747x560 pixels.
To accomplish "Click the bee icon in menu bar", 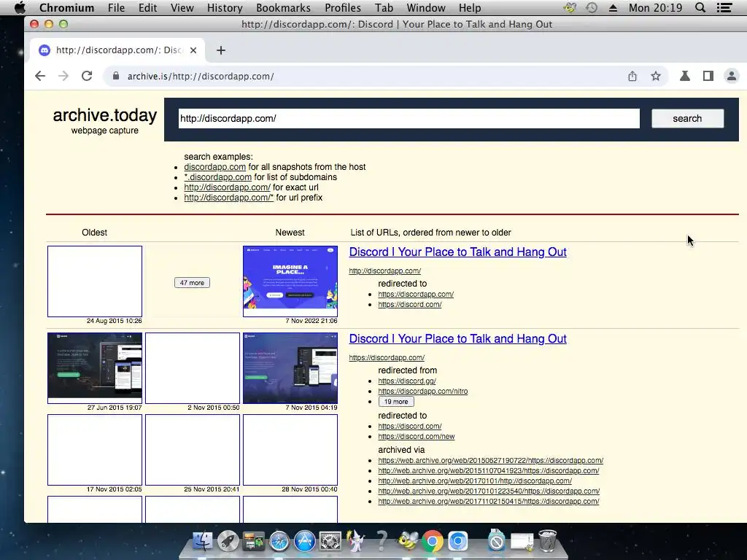I will [x=569, y=7].
